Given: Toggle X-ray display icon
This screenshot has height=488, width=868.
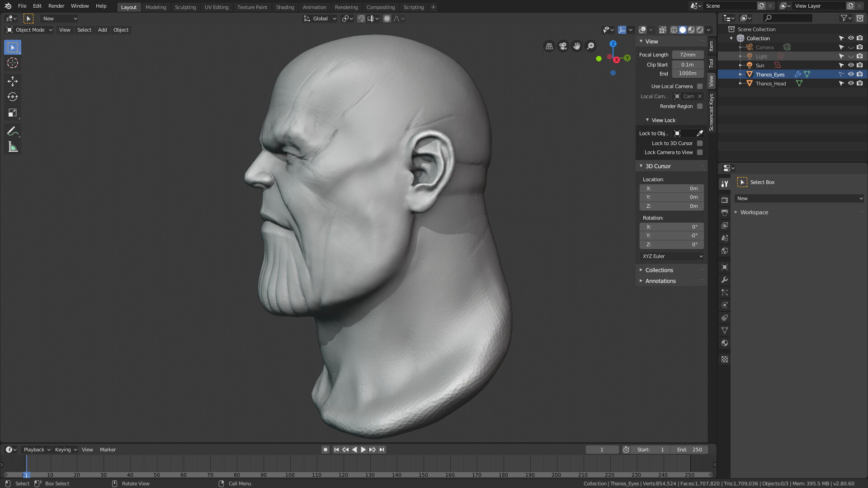Looking at the screenshot, I should click(x=662, y=30).
